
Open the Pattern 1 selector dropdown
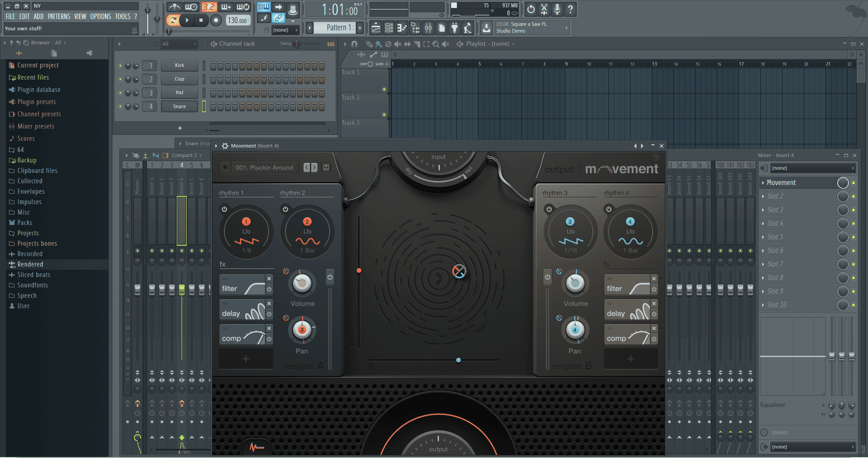click(x=337, y=28)
